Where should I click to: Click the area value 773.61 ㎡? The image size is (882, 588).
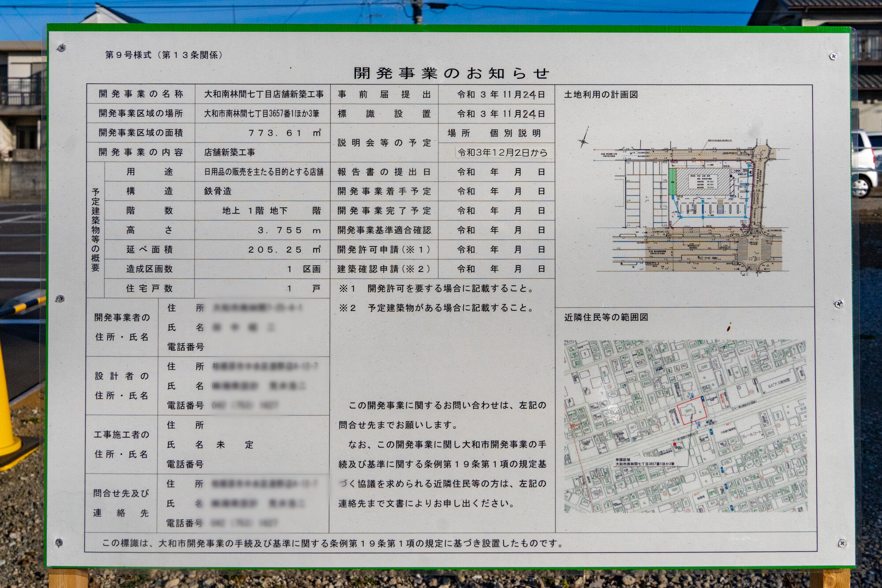(x=284, y=133)
